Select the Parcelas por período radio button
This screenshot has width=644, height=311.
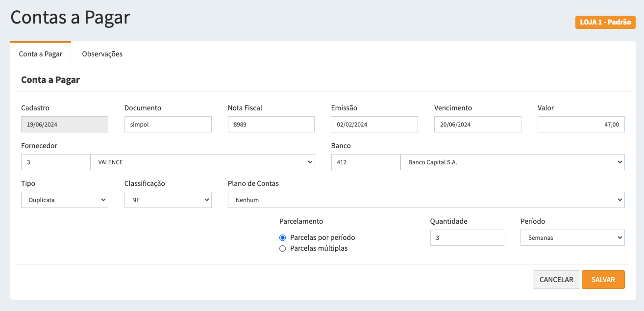(282, 237)
